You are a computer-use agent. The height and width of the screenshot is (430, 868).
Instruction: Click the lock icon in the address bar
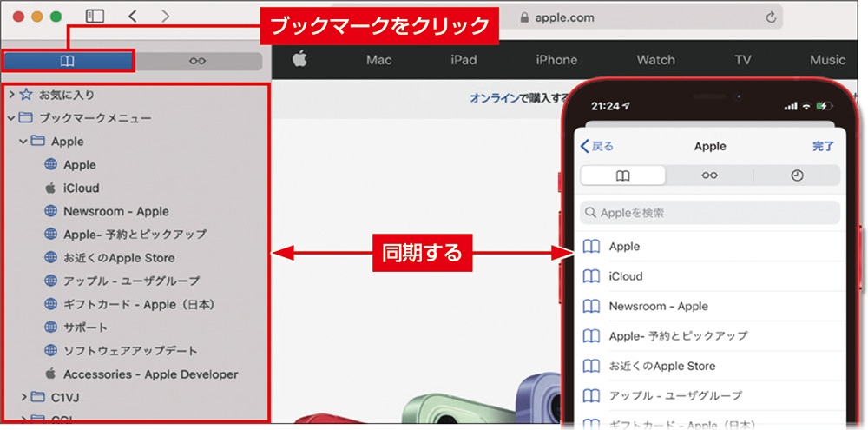point(525,17)
